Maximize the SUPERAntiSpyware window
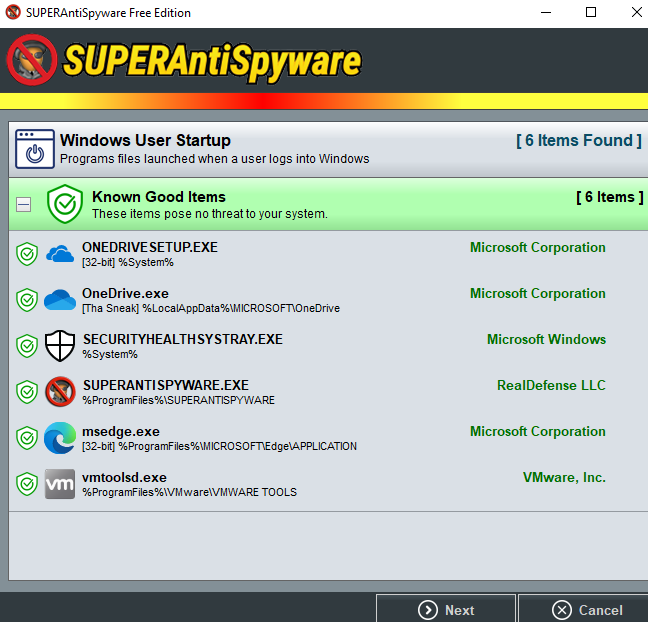 click(591, 12)
